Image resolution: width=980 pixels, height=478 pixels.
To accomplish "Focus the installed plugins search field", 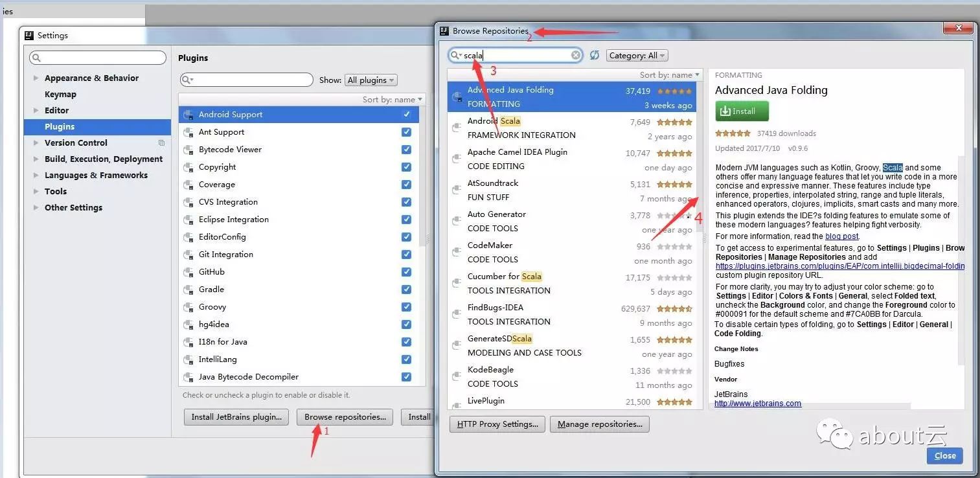I will (x=247, y=80).
